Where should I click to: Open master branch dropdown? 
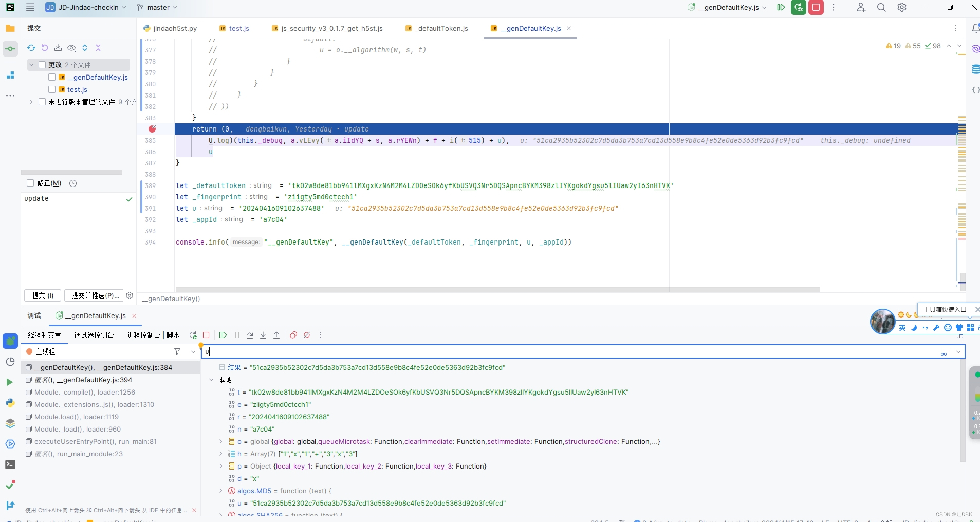point(157,7)
